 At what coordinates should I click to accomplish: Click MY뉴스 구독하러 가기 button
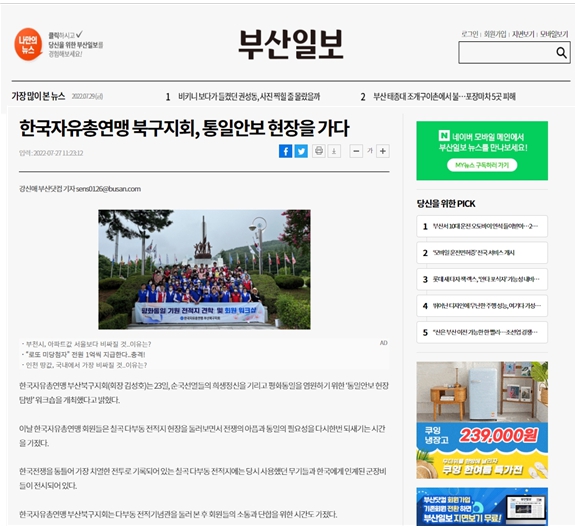point(482,165)
